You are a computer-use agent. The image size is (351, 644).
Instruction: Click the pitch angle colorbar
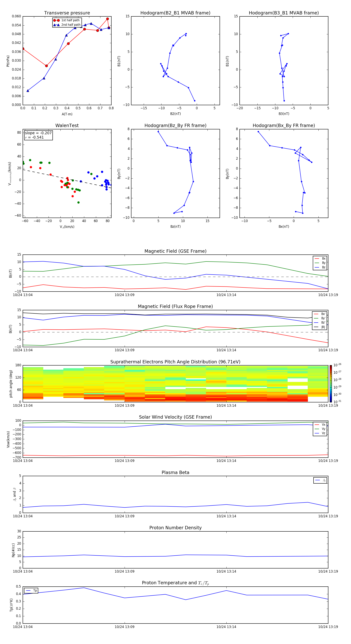(x=331, y=384)
